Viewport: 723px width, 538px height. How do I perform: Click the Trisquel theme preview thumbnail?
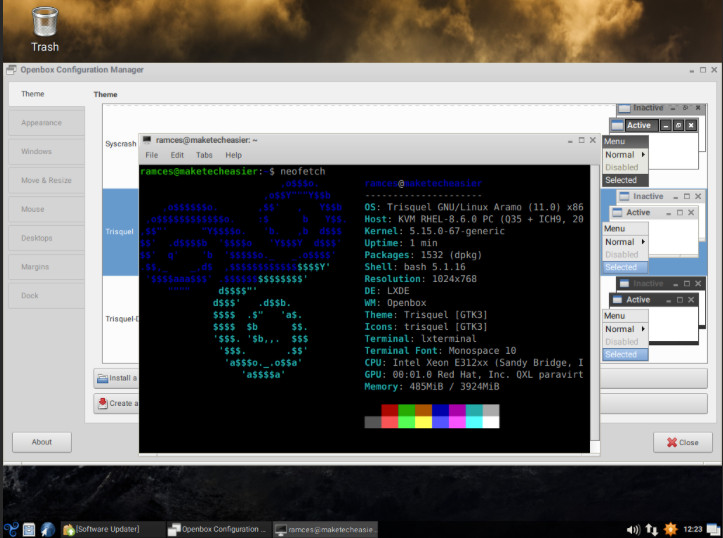[x=654, y=232]
